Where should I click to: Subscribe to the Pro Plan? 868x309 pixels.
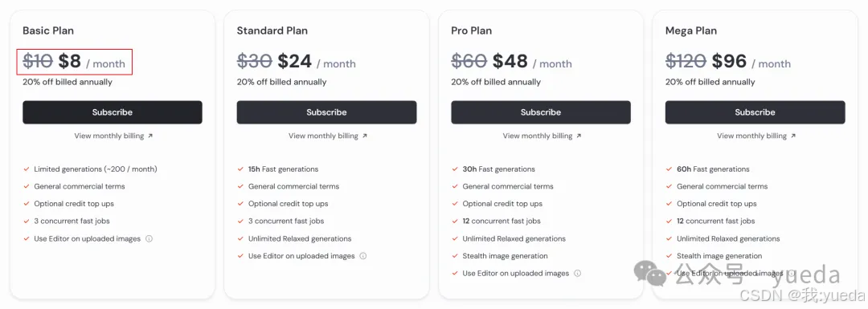541,112
